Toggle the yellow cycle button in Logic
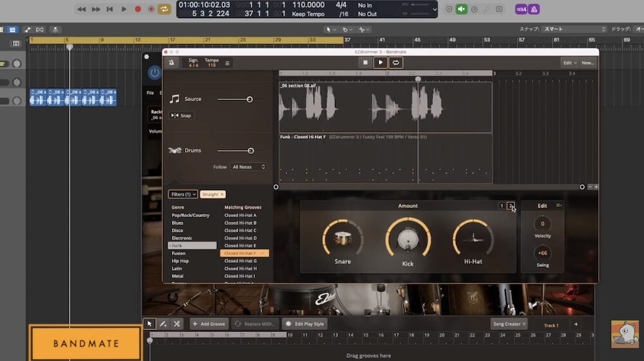This screenshot has width=644, height=361. [164, 9]
